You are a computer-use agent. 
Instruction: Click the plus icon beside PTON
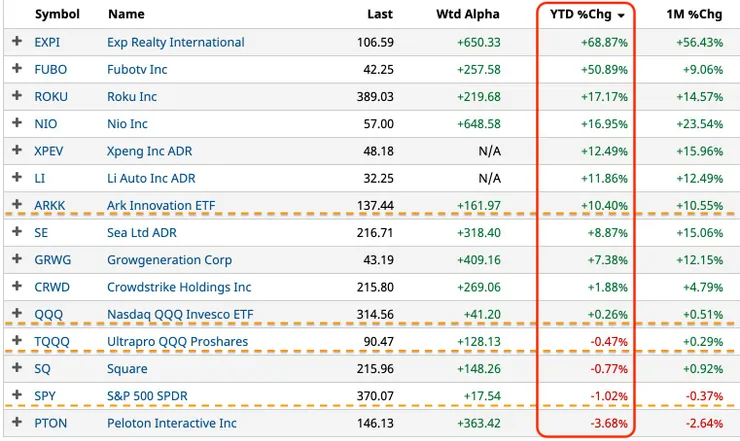coord(16,423)
